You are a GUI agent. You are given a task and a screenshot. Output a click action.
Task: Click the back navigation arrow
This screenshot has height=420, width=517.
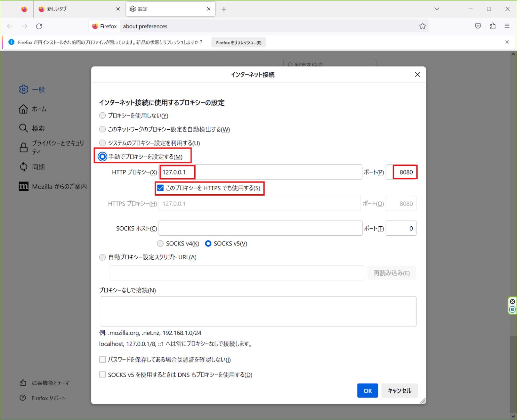[x=10, y=26]
